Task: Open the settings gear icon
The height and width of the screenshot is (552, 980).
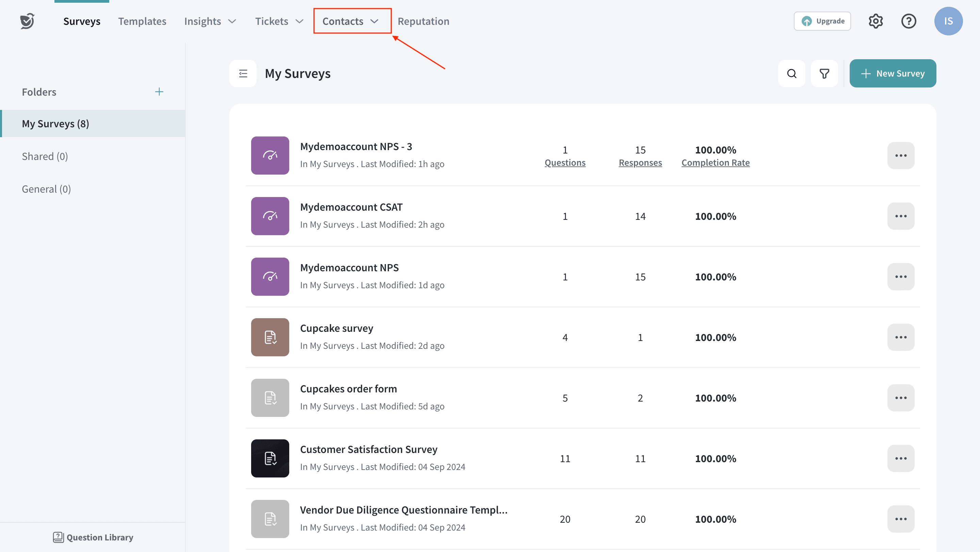Action: point(876,21)
